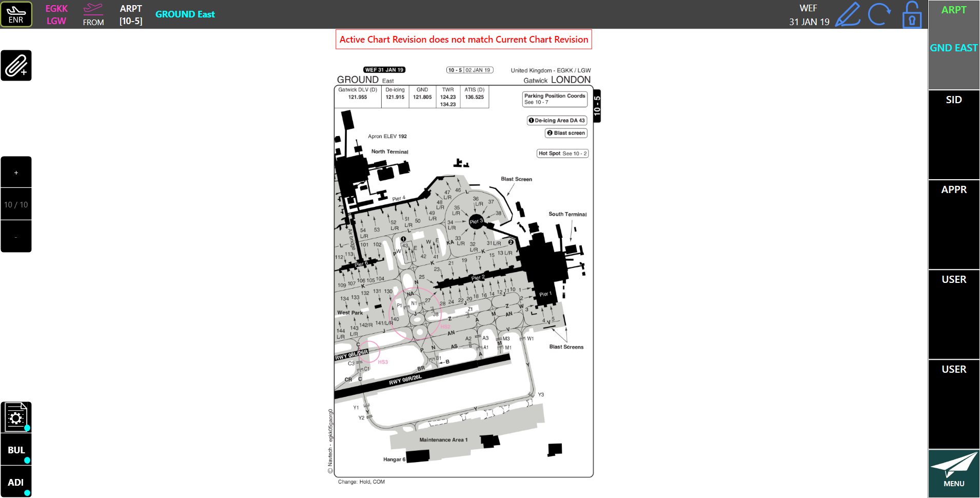The width and height of the screenshot is (980, 498).
Task: Rotate the chart with the circular arrow
Action: 879,14
